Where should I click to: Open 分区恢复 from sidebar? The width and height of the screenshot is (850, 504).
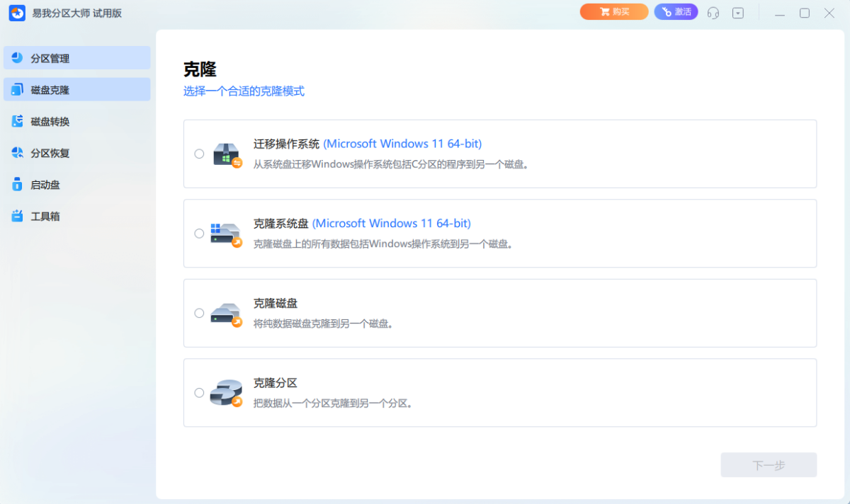tap(76, 153)
